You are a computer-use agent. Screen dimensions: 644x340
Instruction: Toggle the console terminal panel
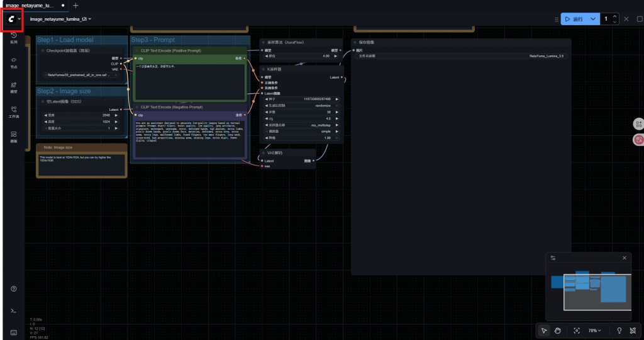13,310
